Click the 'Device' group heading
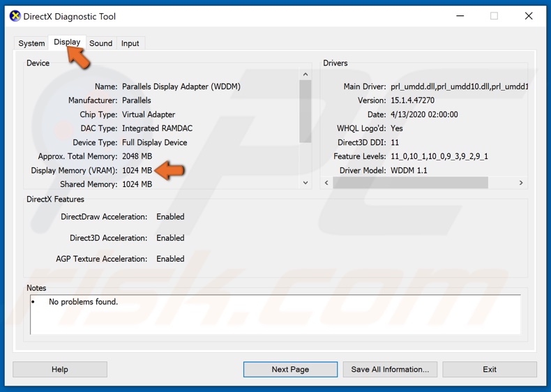 (x=38, y=63)
